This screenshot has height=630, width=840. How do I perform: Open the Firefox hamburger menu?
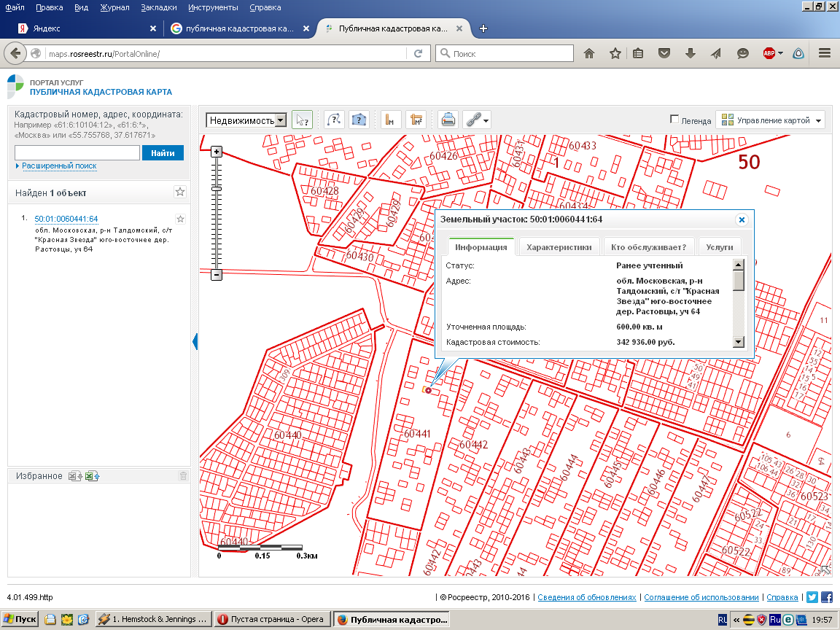(x=825, y=53)
